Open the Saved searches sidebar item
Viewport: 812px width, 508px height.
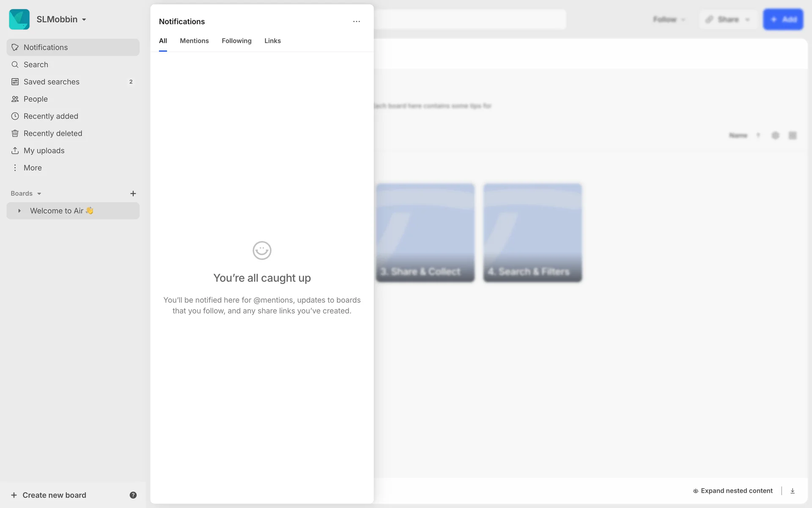[51, 82]
